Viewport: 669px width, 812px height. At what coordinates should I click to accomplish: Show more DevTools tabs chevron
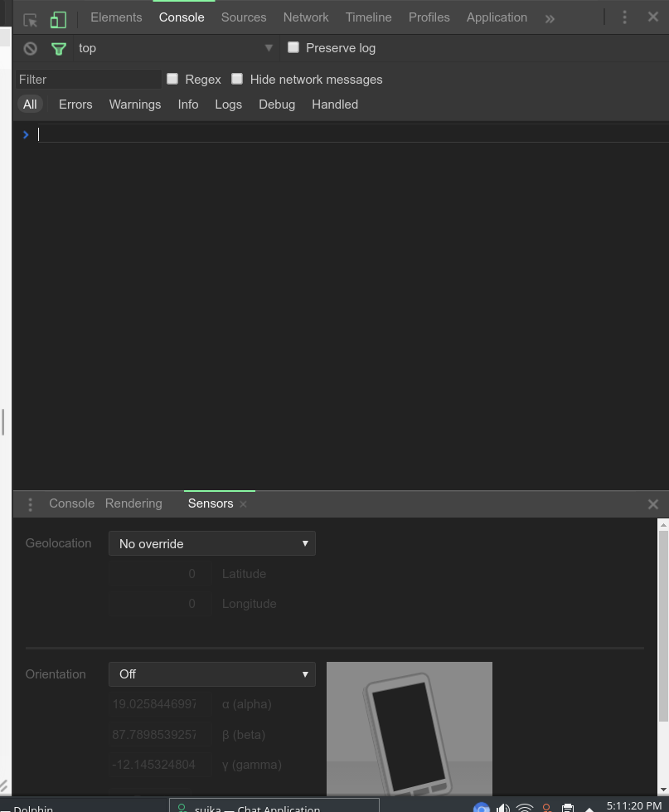(x=550, y=19)
